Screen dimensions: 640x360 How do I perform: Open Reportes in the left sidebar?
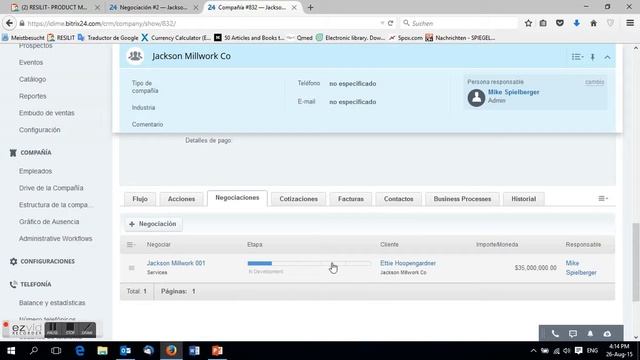pos(33,96)
